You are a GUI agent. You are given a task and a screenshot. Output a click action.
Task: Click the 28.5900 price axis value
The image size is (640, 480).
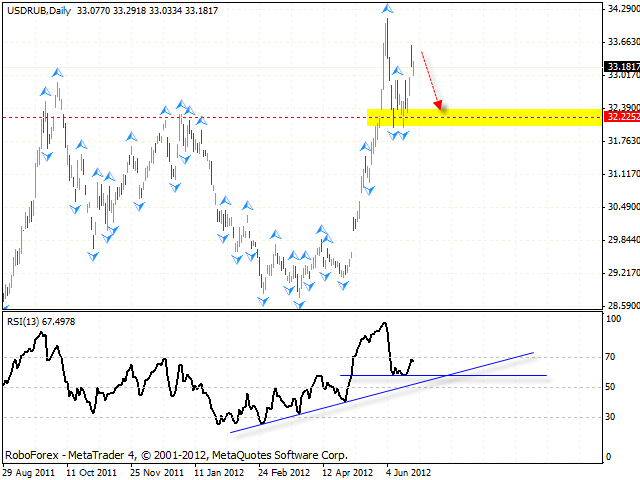pyautogui.click(x=621, y=306)
